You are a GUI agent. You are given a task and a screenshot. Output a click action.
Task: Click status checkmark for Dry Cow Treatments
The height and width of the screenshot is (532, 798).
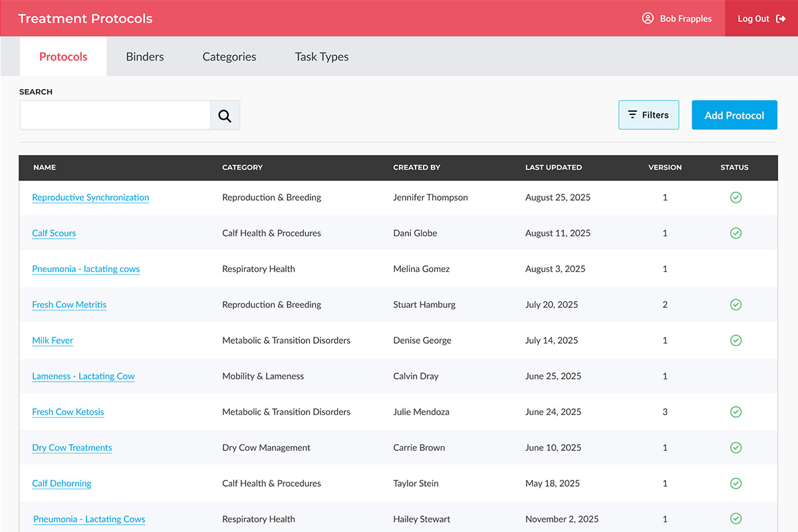point(735,448)
